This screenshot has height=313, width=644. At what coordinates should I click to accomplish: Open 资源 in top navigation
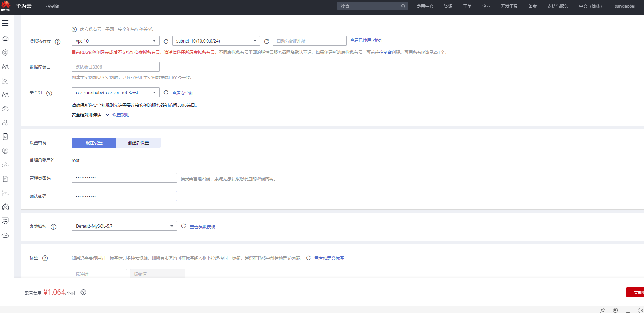click(x=448, y=6)
